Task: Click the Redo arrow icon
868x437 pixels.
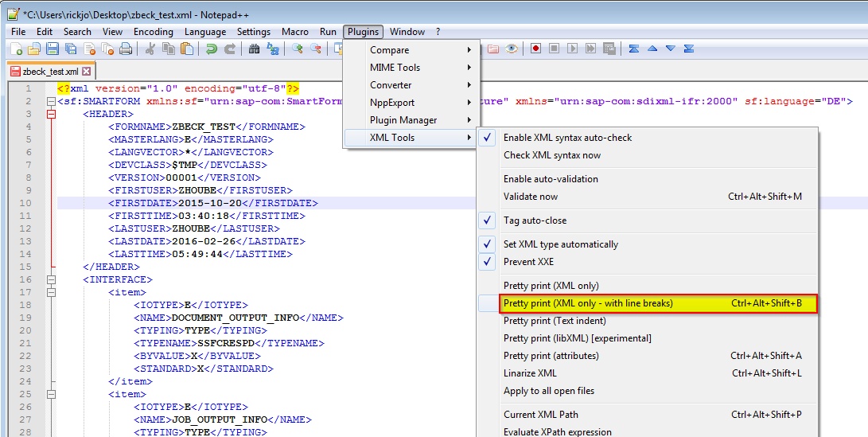Action: click(x=230, y=49)
